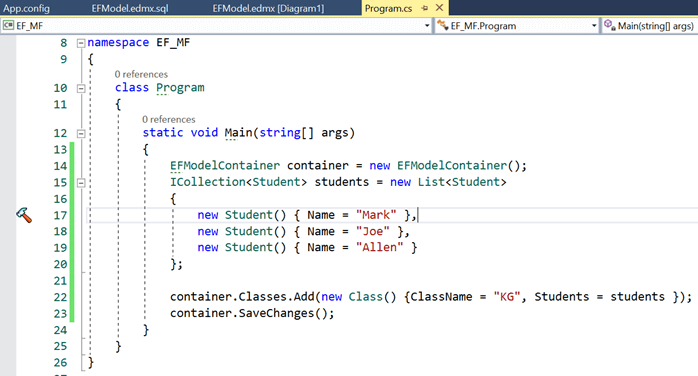The height and width of the screenshot is (376, 698).
Task: Click the "Mark" string literal
Action: 376,215
